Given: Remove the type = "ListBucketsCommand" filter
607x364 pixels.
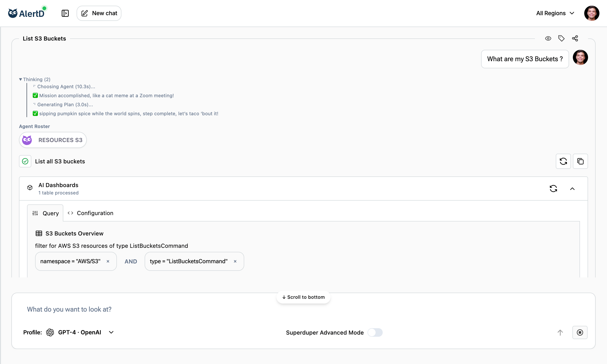Looking at the screenshot, I should coord(235,262).
